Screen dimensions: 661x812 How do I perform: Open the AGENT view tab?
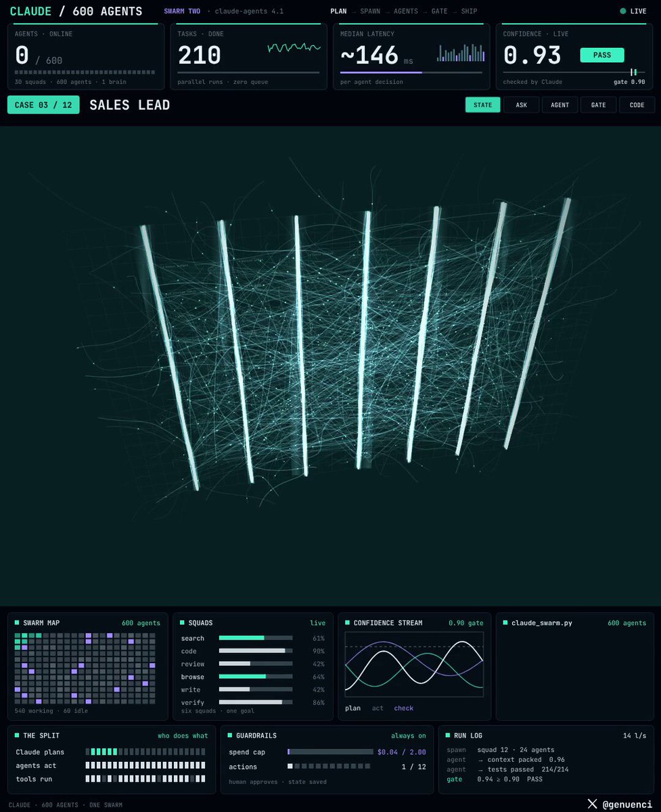click(560, 105)
